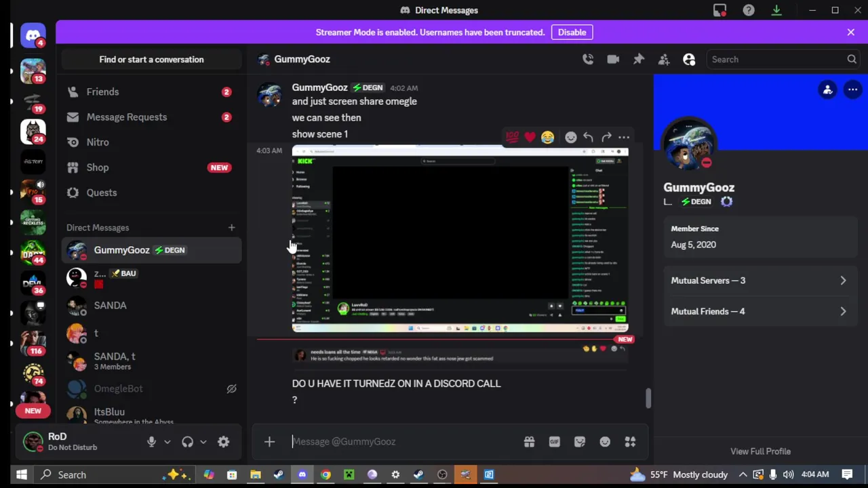This screenshot has width=868, height=488.
Task: Create a new DM with plus icon
Action: (x=231, y=228)
